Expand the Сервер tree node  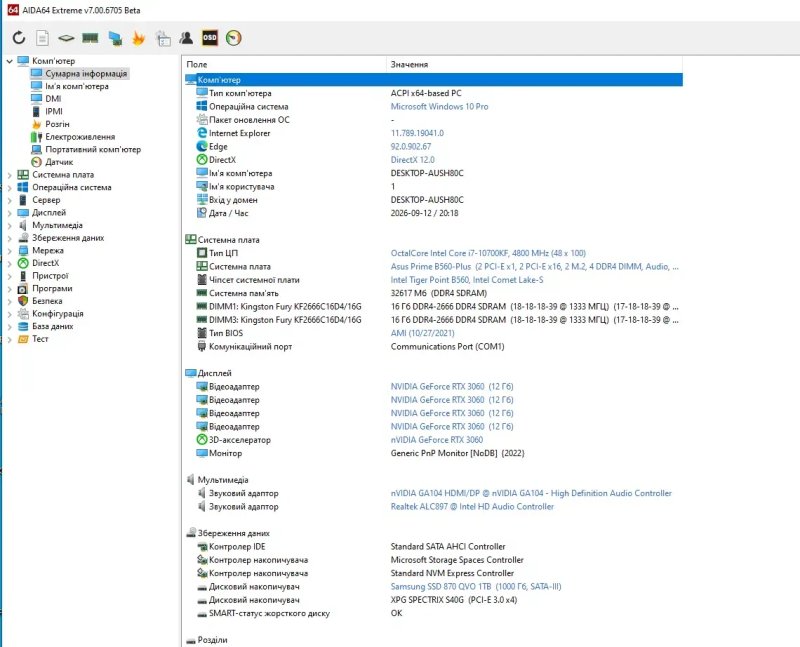[9, 201]
